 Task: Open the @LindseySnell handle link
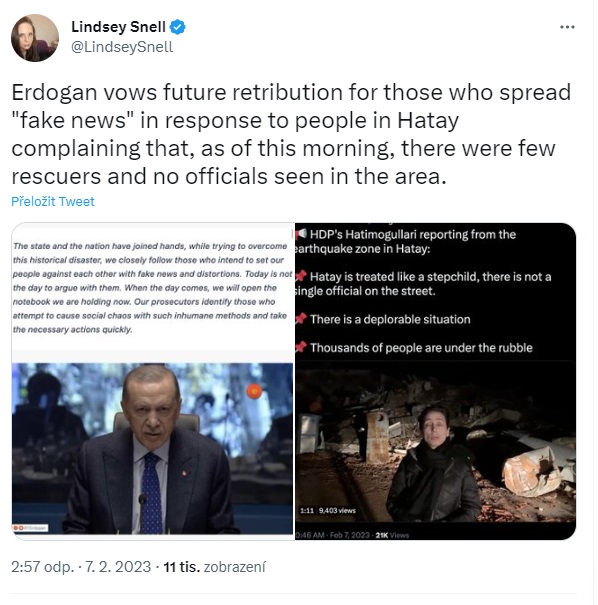point(122,47)
